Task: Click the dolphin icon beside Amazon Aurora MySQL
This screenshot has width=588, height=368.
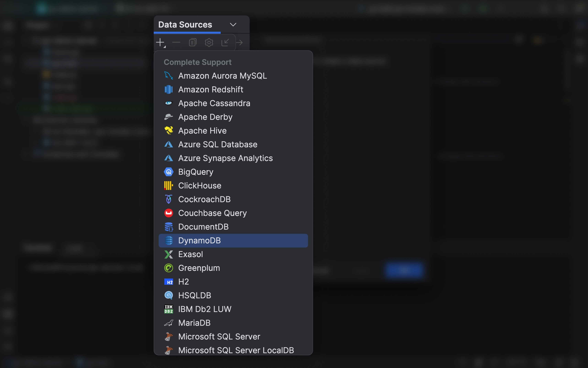Action: click(x=169, y=75)
